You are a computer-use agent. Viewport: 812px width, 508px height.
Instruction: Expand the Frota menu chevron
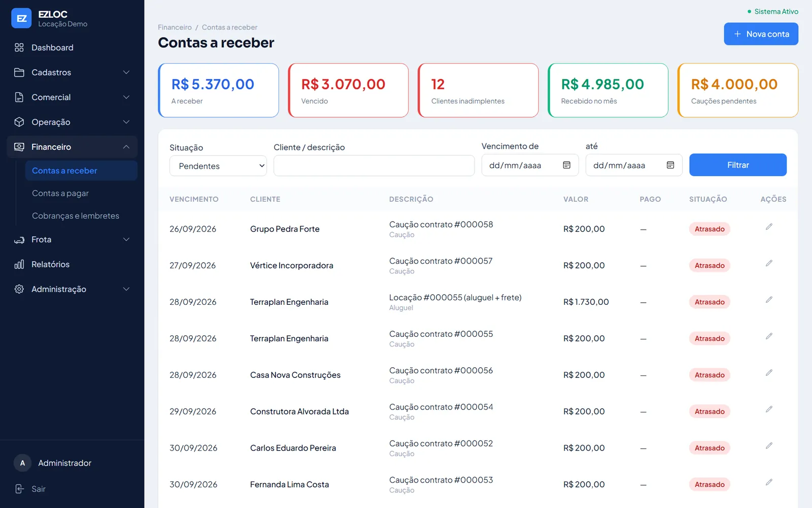pyautogui.click(x=126, y=239)
